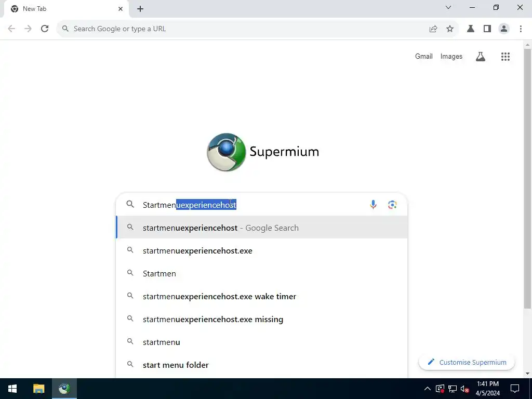Open Gmail link
The image size is (532, 399).
424,56
